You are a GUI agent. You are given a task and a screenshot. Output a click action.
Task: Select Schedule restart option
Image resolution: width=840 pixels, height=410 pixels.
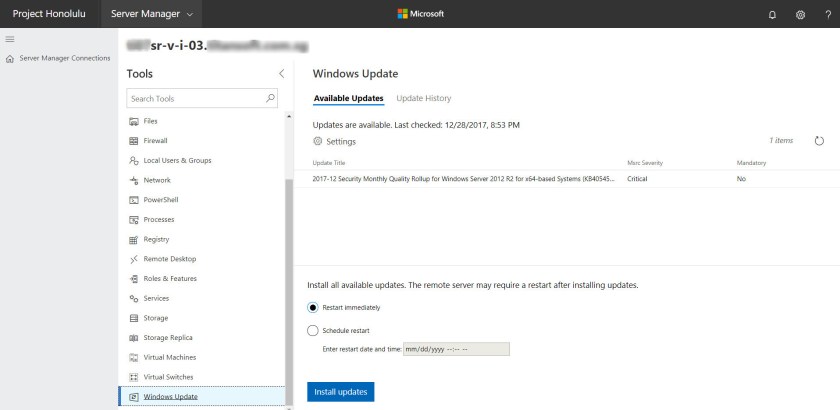(313, 330)
